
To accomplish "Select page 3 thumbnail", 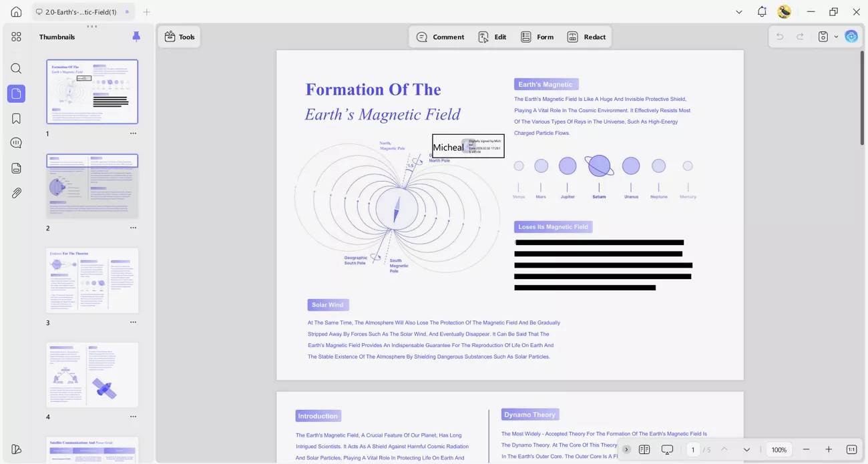I will 92,280.
